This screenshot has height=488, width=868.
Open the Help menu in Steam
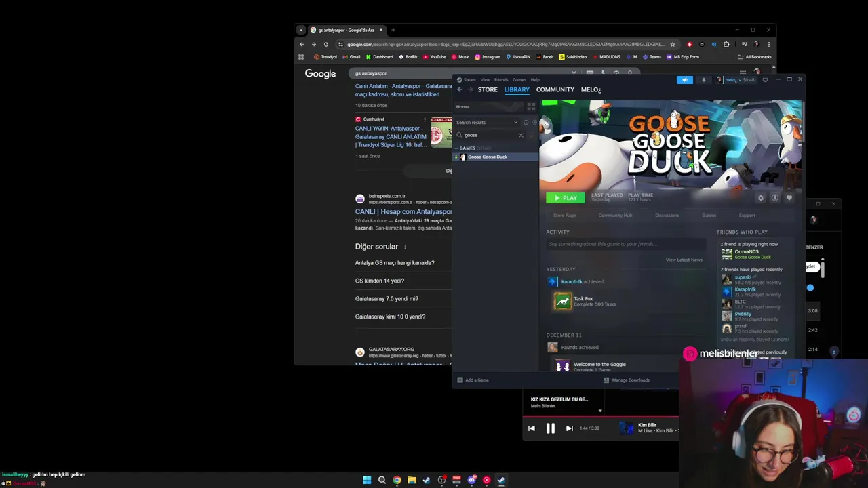pyautogui.click(x=535, y=80)
